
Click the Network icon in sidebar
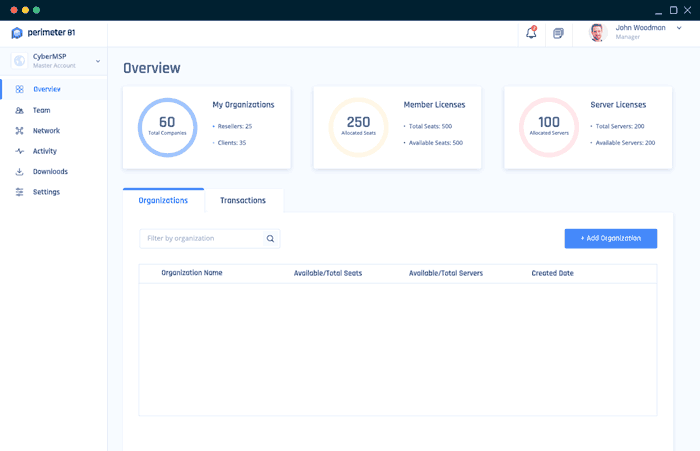click(20, 131)
